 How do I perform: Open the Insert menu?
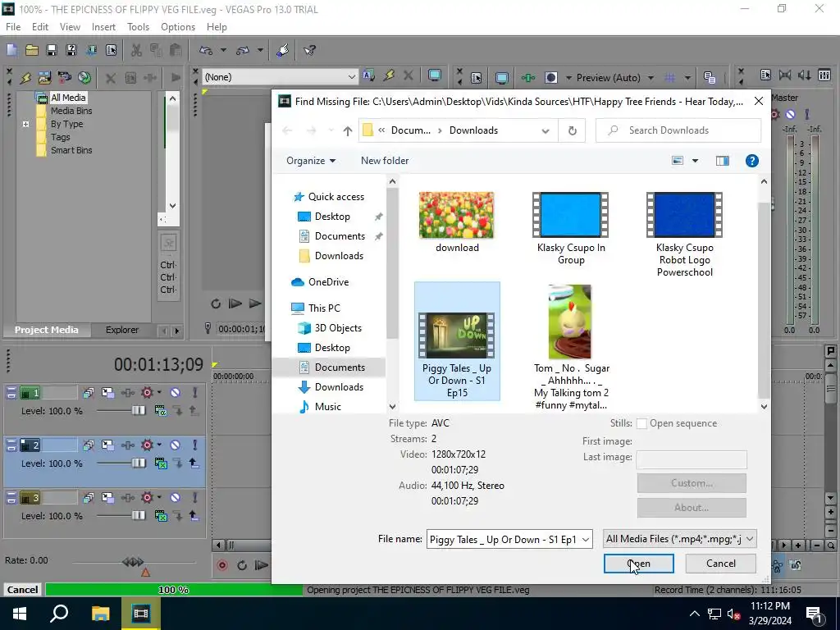point(103,27)
